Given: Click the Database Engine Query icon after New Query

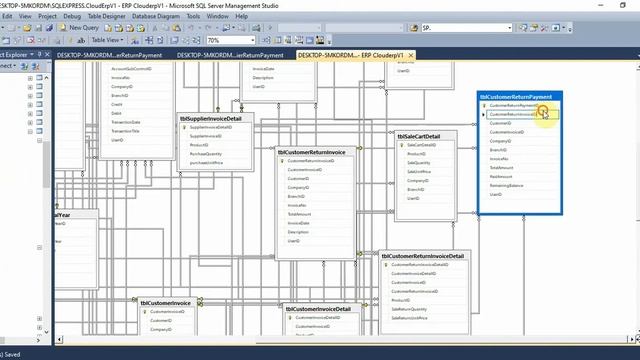Looking at the screenshot, I should [108, 28].
